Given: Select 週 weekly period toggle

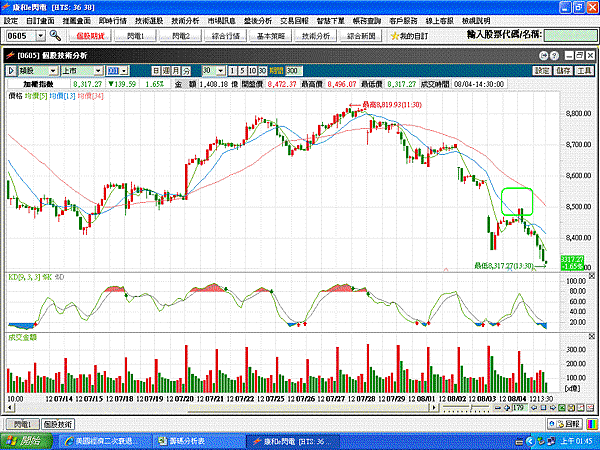Looking at the screenshot, I should tap(166, 71).
